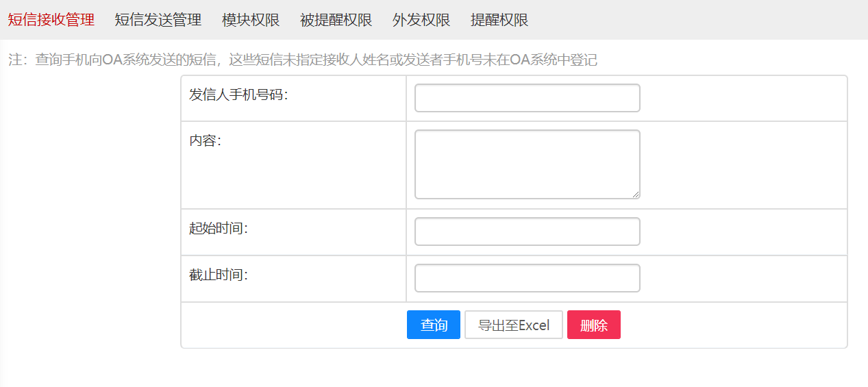Select the 被提醒权限 tab

pyautogui.click(x=336, y=20)
